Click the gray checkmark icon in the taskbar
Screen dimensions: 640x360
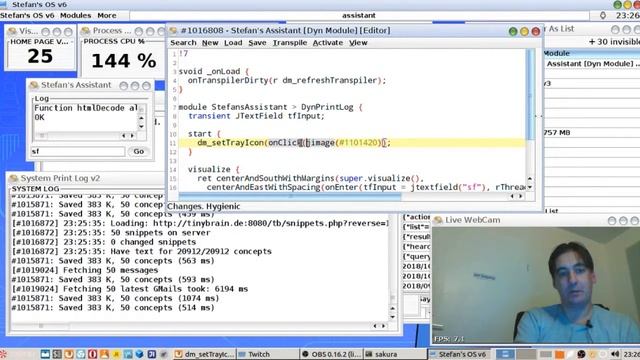(163, 354)
